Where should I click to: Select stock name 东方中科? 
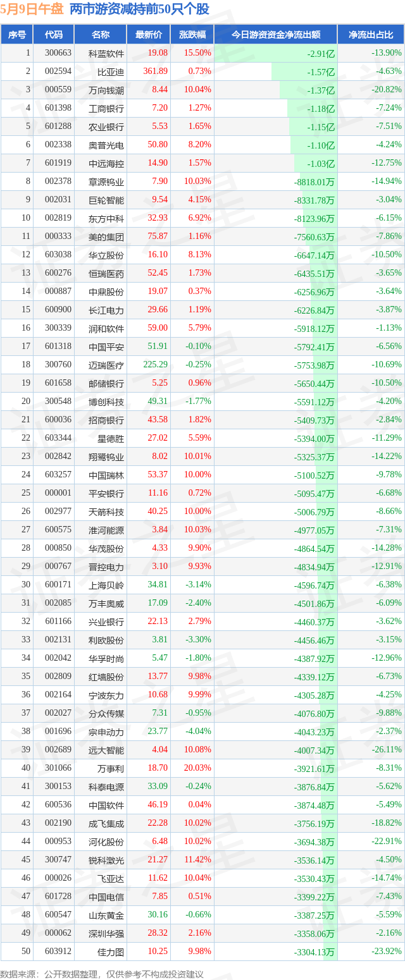click(106, 218)
